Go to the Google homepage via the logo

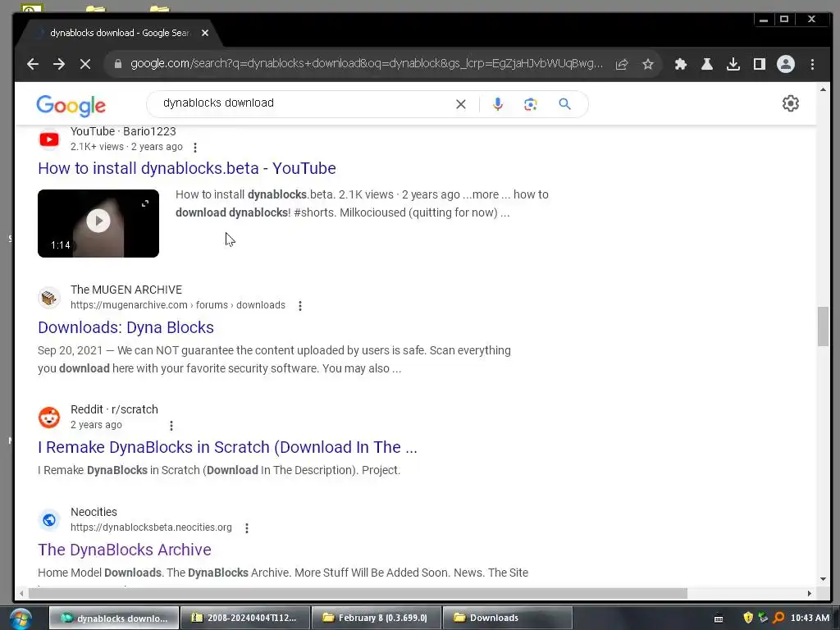coord(71,106)
